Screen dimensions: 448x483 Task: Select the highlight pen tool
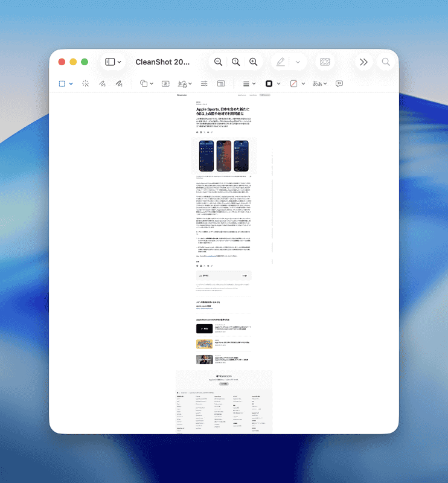click(x=280, y=62)
